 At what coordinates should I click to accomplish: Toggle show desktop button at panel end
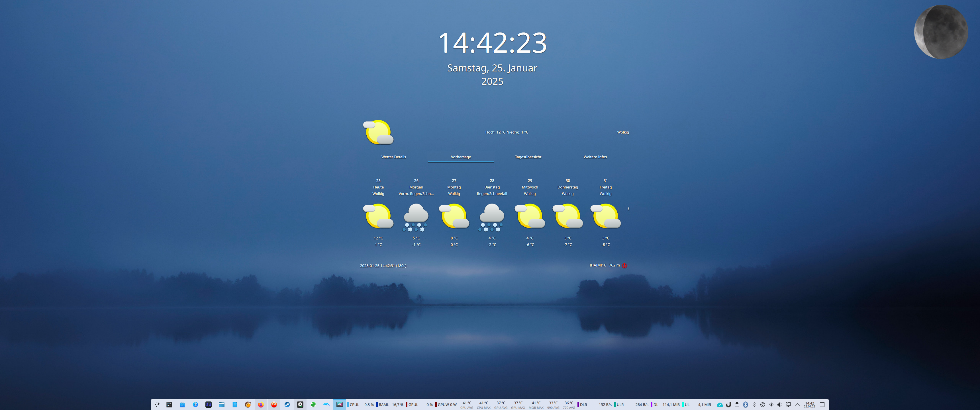click(822, 405)
